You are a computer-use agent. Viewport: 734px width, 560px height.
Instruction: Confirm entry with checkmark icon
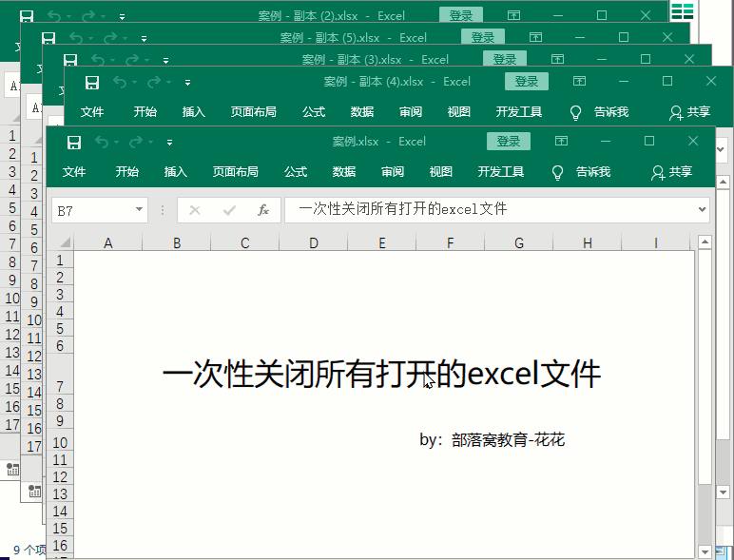(x=229, y=210)
